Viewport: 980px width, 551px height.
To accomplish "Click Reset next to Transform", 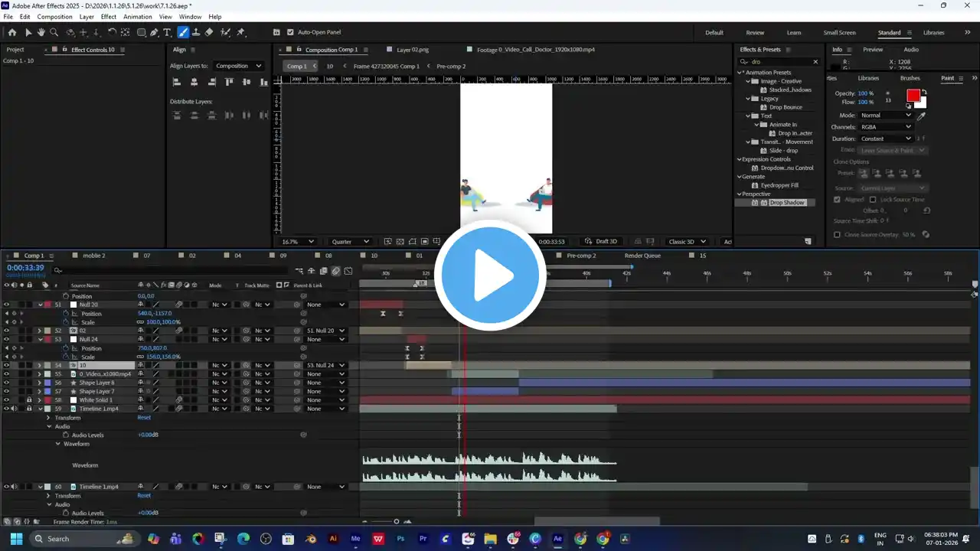I will [x=144, y=418].
